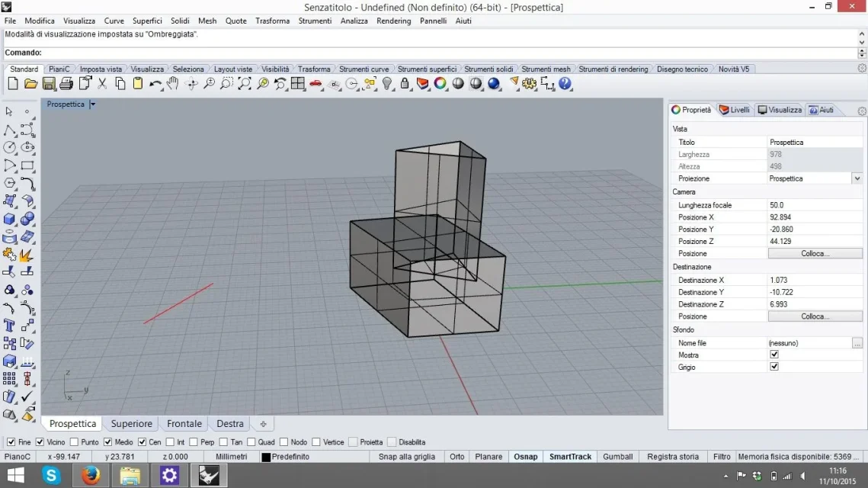Click the black Predefinito layer color swatch
Image resolution: width=868 pixels, height=488 pixels.
266,457
